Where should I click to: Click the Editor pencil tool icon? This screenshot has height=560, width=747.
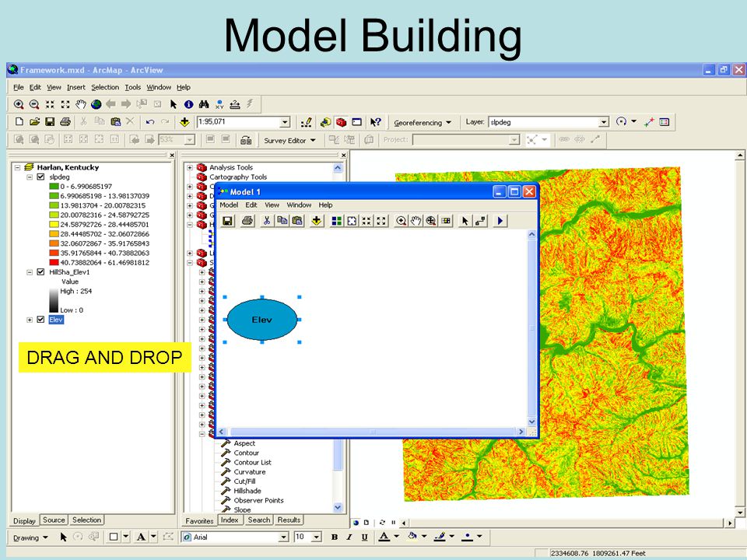click(307, 122)
